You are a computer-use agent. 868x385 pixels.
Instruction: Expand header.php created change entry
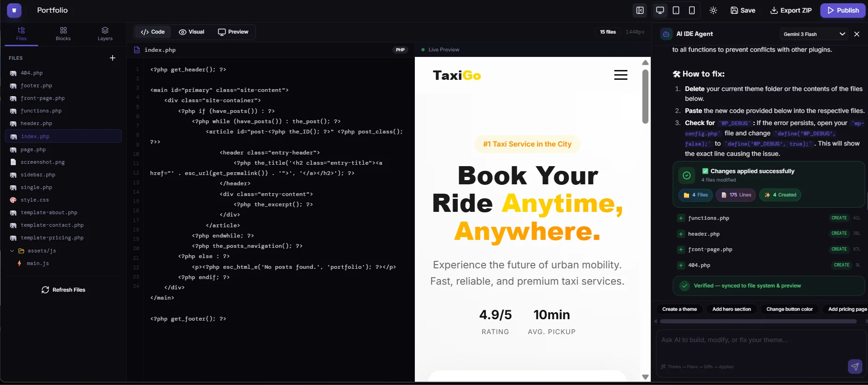pos(768,234)
